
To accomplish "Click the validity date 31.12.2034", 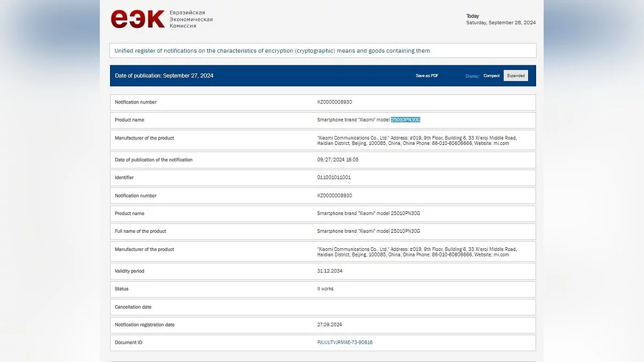I will (x=330, y=271).
